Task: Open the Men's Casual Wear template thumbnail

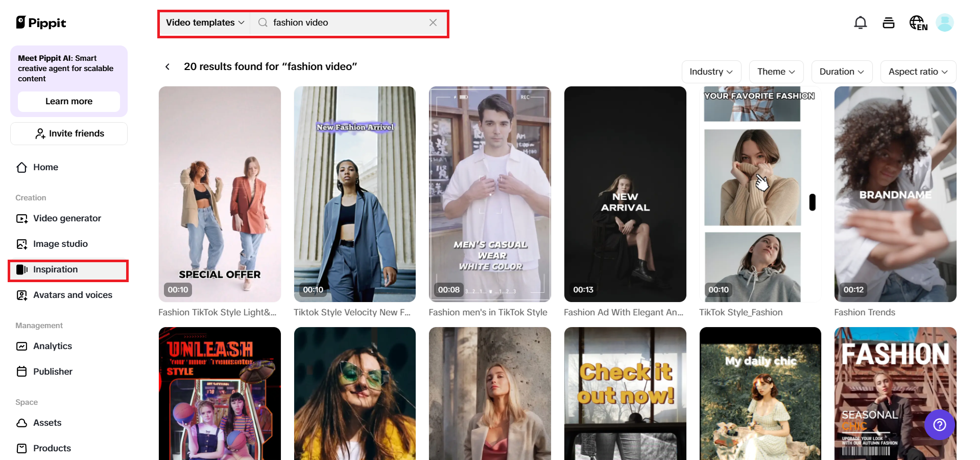Action: point(490,194)
